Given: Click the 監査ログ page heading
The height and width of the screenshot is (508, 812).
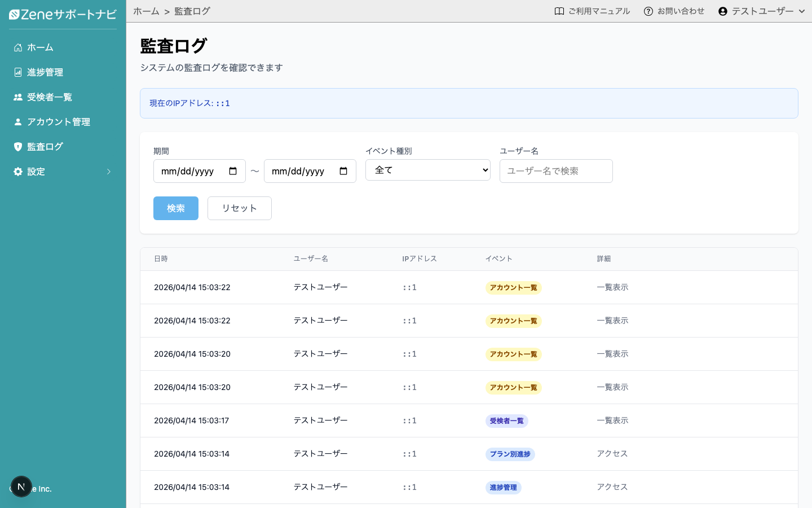Looking at the screenshot, I should click(174, 46).
